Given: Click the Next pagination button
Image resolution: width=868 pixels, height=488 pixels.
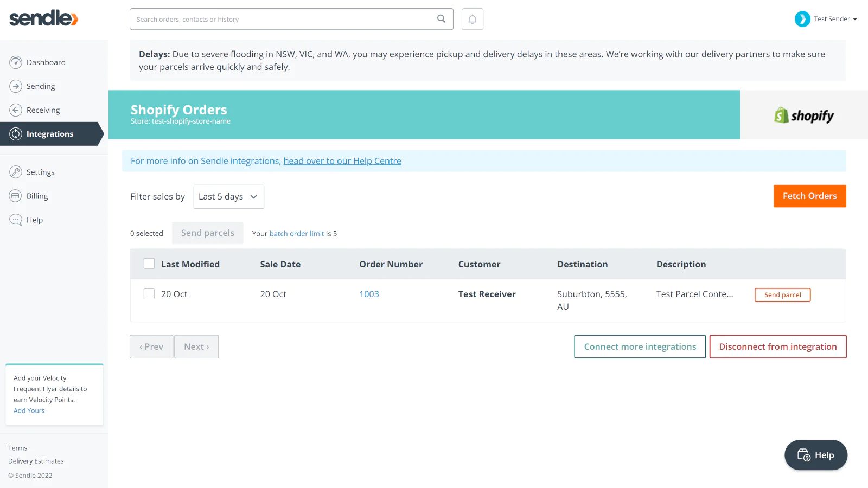Looking at the screenshot, I should point(196,346).
